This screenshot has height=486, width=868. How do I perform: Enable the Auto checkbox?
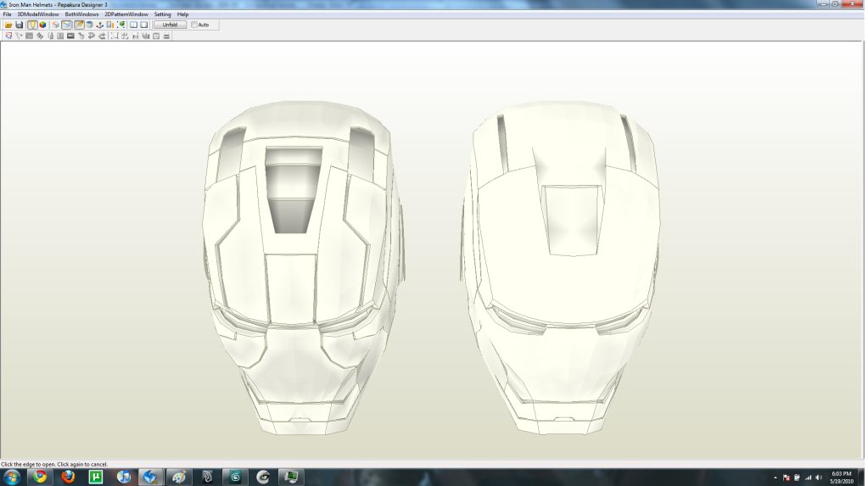(x=194, y=25)
